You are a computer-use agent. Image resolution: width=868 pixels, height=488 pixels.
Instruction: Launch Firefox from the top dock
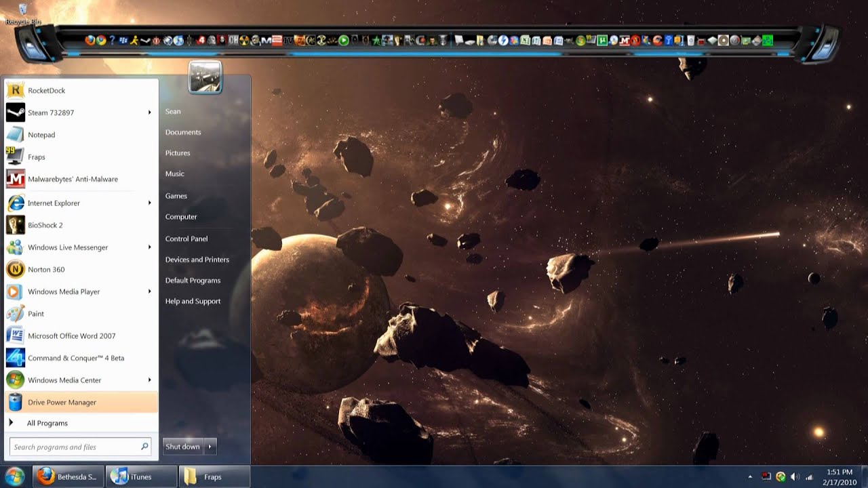click(90, 41)
